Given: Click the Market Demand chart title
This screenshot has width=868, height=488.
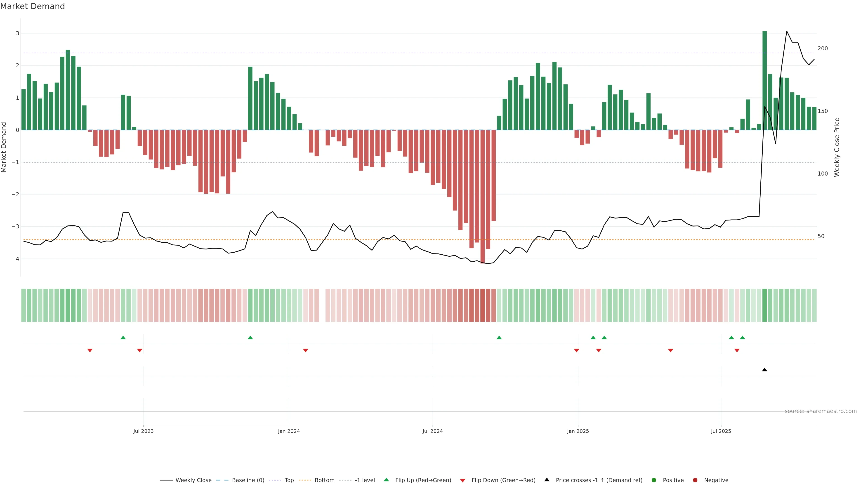Looking at the screenshot, I should 32,6.
